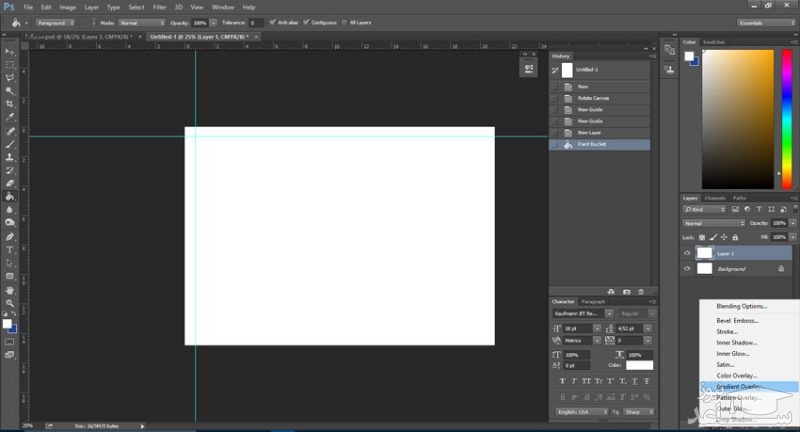Open the blending Mode dropdown in options bar
800x432 pixels.
coord(142,22)
